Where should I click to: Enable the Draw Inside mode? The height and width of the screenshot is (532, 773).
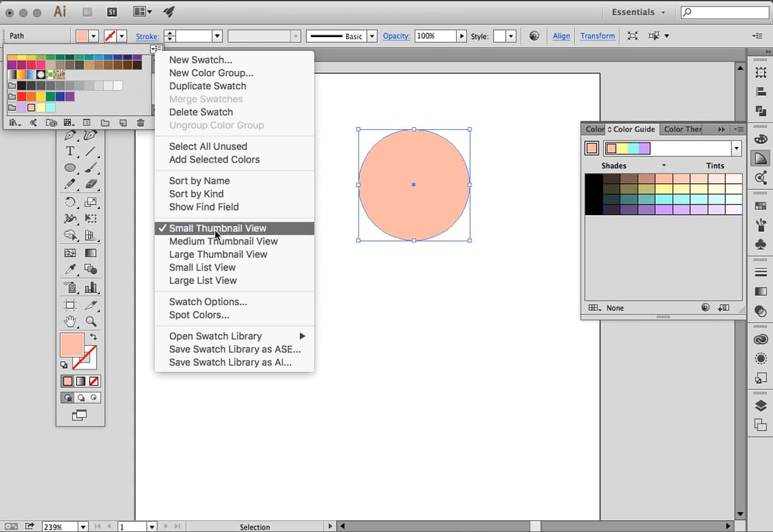[x=94, y=398]
